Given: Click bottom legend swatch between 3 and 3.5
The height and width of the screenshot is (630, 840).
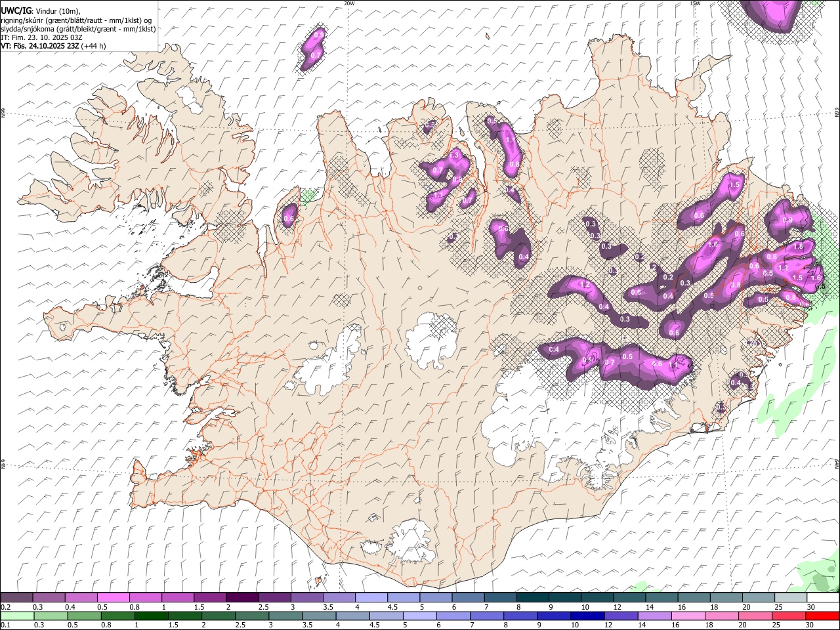Looking at the screenshot, I should 285,616.
